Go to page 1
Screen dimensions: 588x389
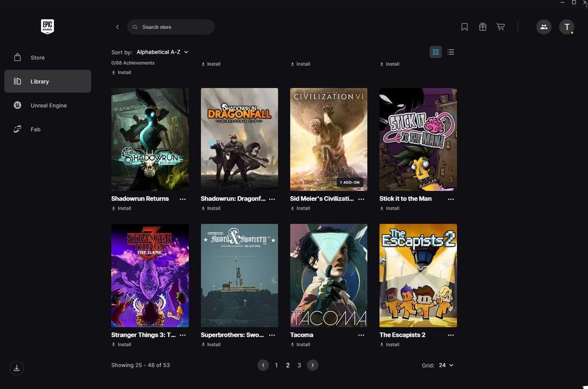point(276,365)
